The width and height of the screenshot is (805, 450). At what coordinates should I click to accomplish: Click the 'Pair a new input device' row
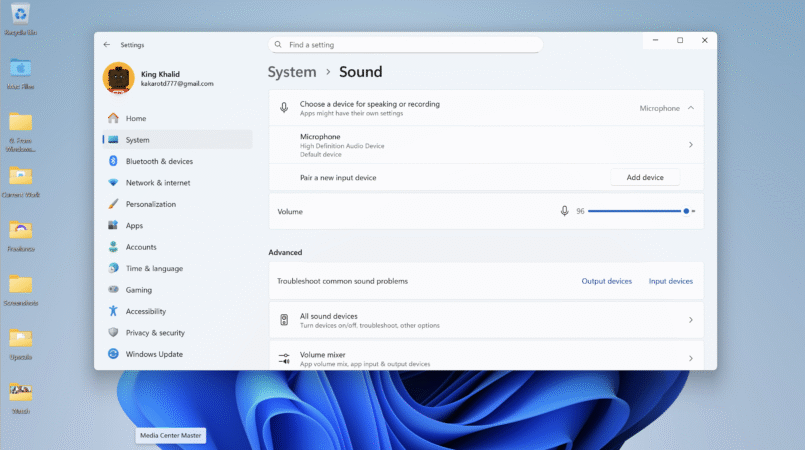pyautogui.click(x=486, y=178)
